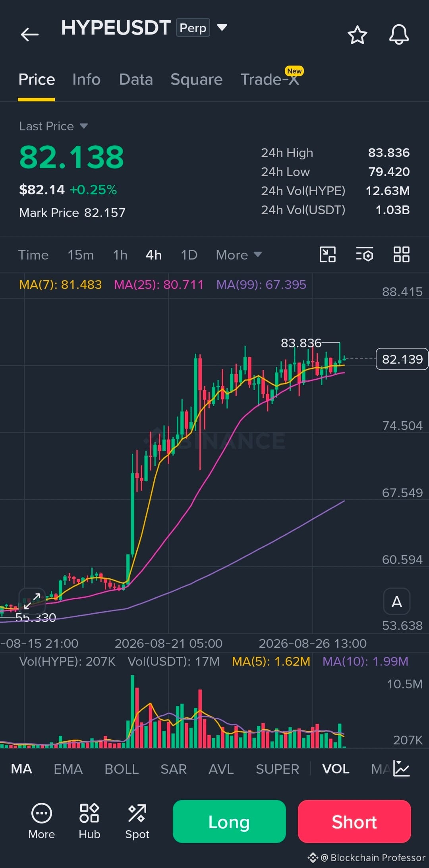Select the Price tab
The width and height of the screenshot is (429, 868).
pos(37,79)
